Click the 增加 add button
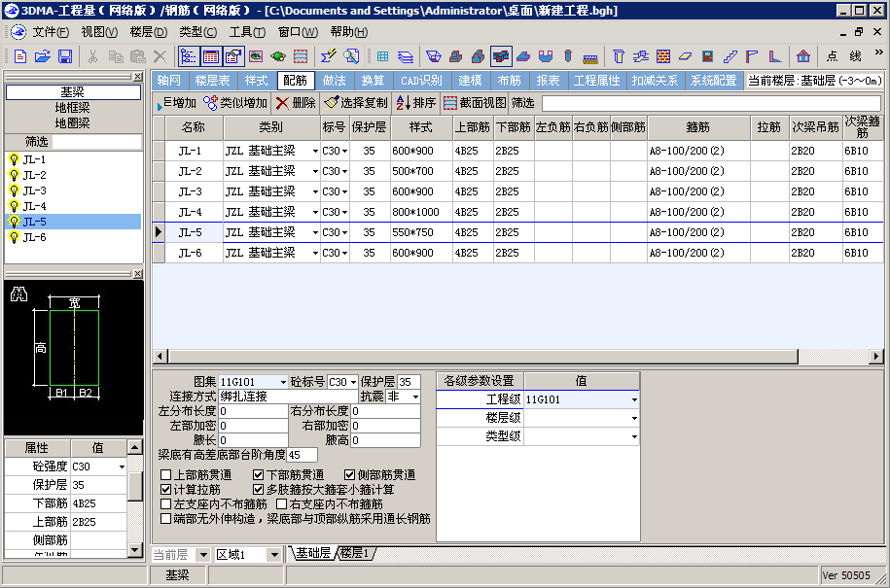This screenshot has width=890, height=588. pyautogui.click(x=176, y=103)
